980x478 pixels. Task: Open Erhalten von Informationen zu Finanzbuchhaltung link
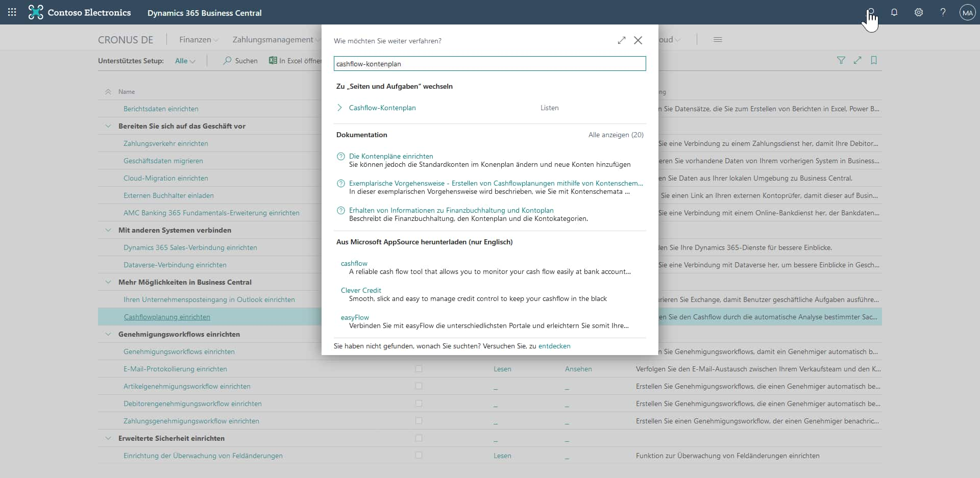pyautogui.click(x=451, y=210)
